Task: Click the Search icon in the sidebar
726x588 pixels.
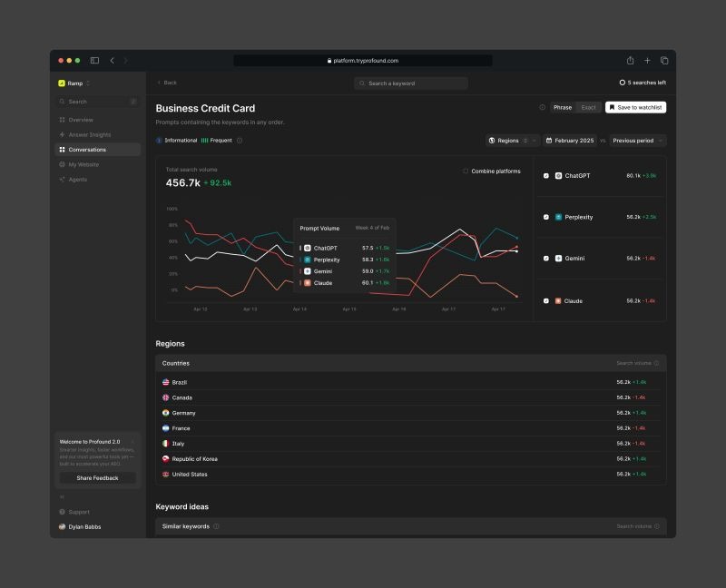Action: pyautogui.click(x=62, y=102)
